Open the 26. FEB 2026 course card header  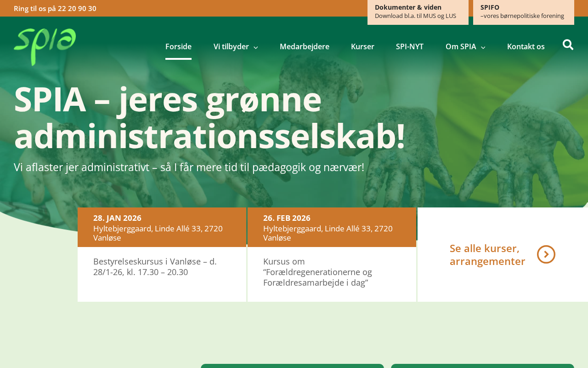pos(332,227)
